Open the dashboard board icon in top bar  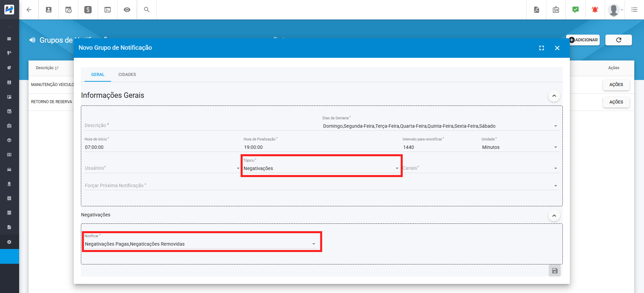tap(556, 10)
